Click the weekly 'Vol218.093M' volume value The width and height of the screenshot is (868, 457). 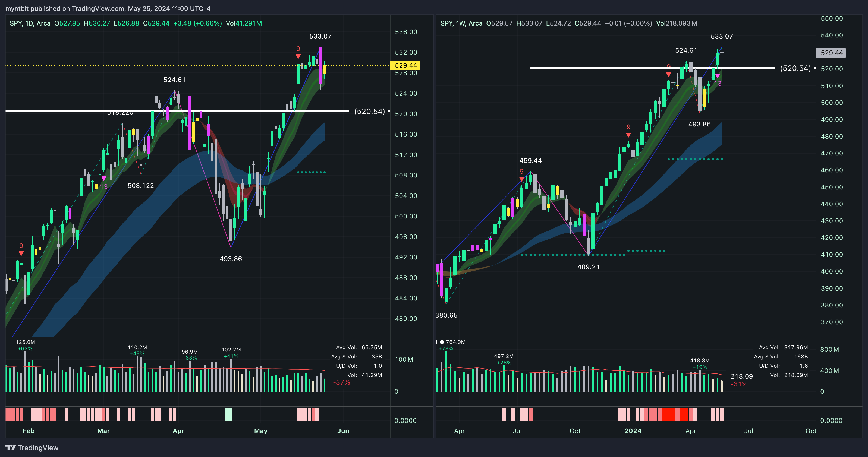pos(677,23)
